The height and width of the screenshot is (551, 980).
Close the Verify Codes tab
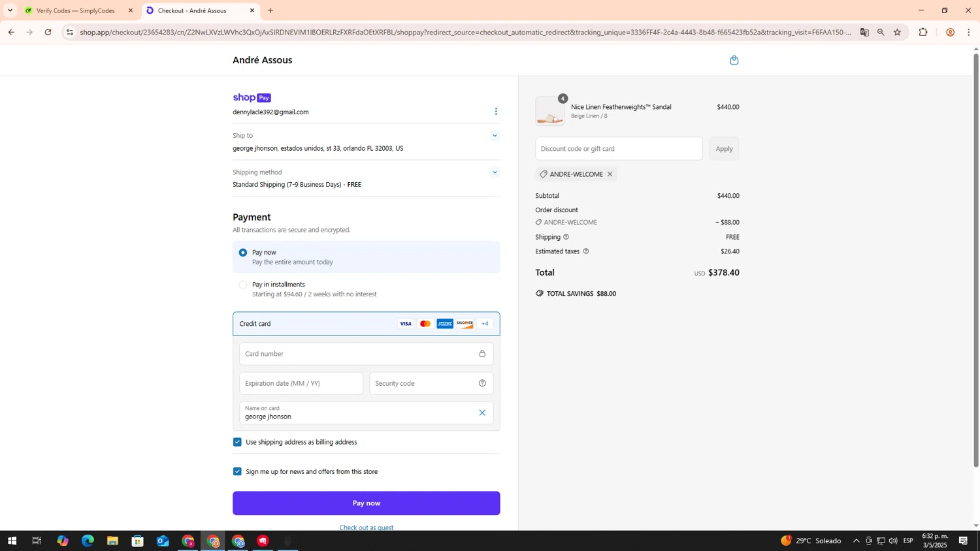(131, 10)
